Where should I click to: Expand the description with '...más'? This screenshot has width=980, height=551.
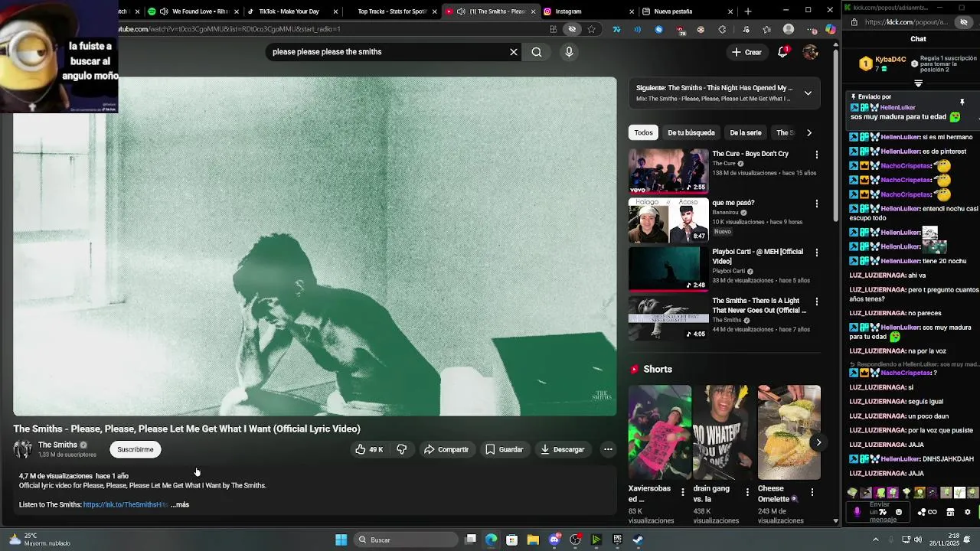[180, 505]
